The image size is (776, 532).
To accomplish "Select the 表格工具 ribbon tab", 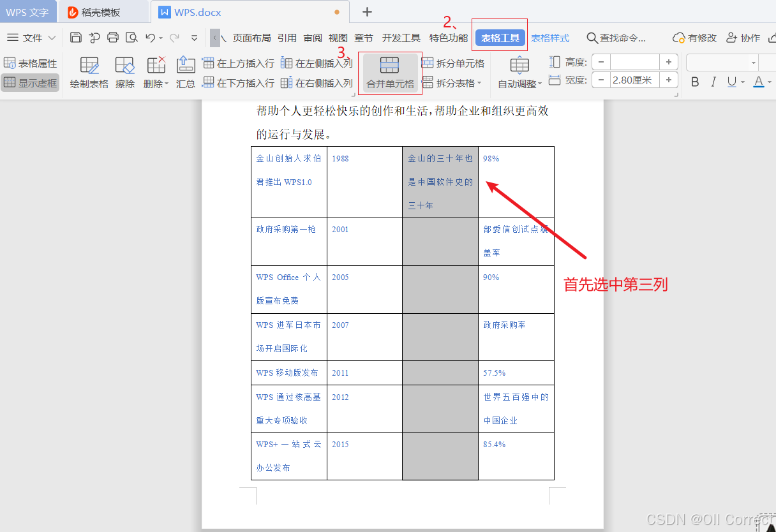I will pos(500,38).
